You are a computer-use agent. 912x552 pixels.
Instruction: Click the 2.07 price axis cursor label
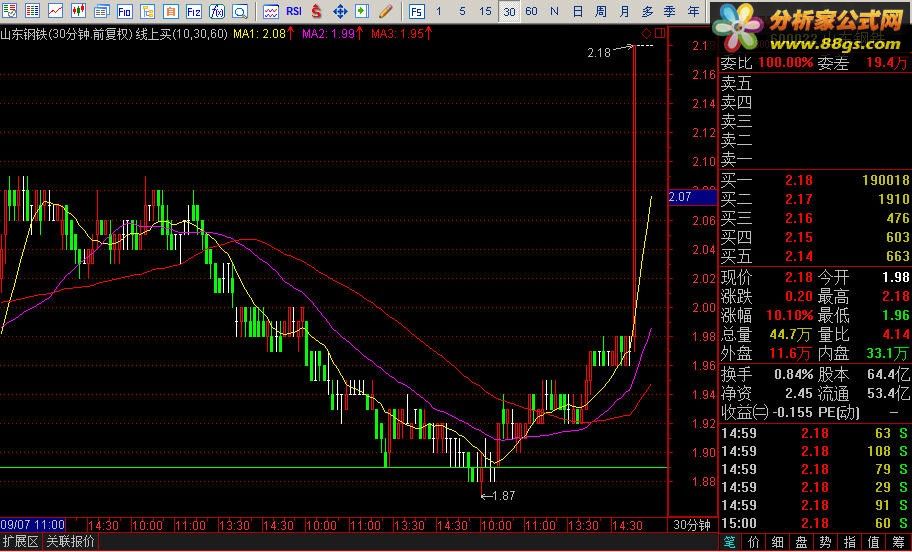click(x=693, y=197)
